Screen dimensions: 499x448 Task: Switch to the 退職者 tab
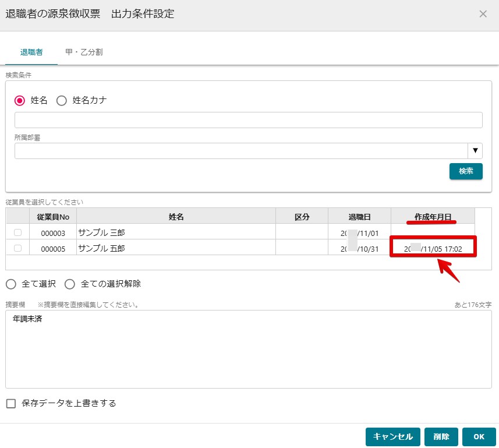point(31,52)
